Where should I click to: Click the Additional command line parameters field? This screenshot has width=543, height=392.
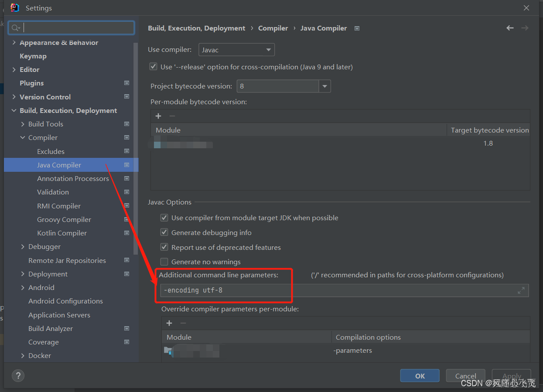(345, 290)
